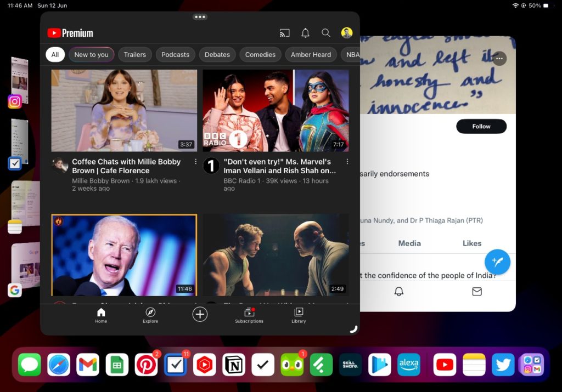Open the more options button on Twitter header
Image resolution: width=562 pixels, height=392 pixels.
tap(499, 58)
